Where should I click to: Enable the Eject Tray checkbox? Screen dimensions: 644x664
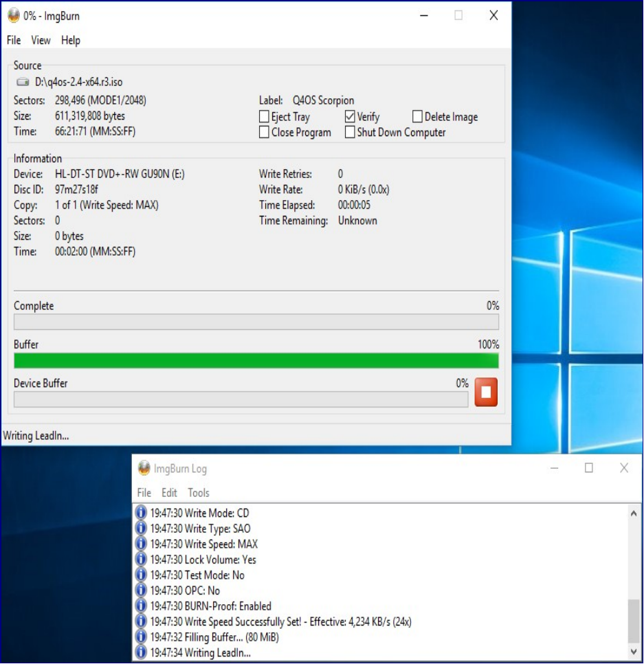tap(264, 117)
